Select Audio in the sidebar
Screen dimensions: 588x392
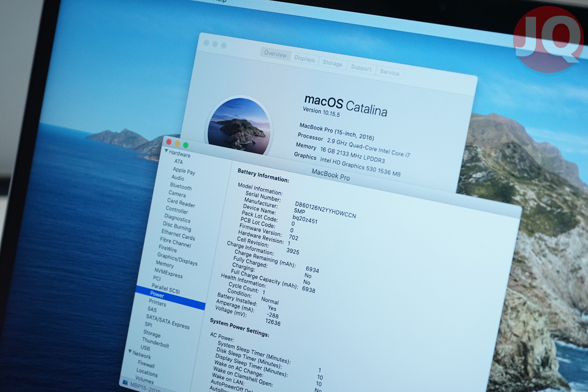click(x=178, y=178)
